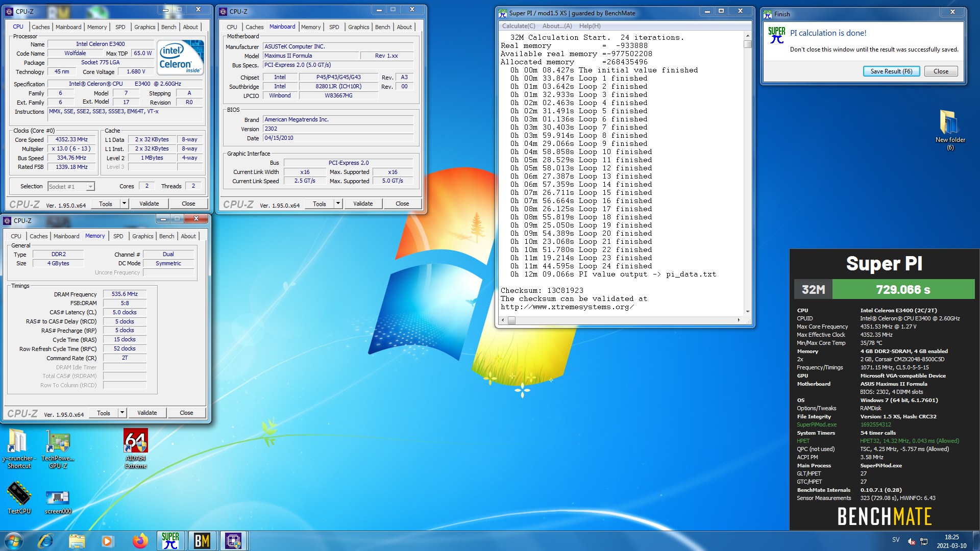Open Socket #1 selection dropdown

(71, 187)
